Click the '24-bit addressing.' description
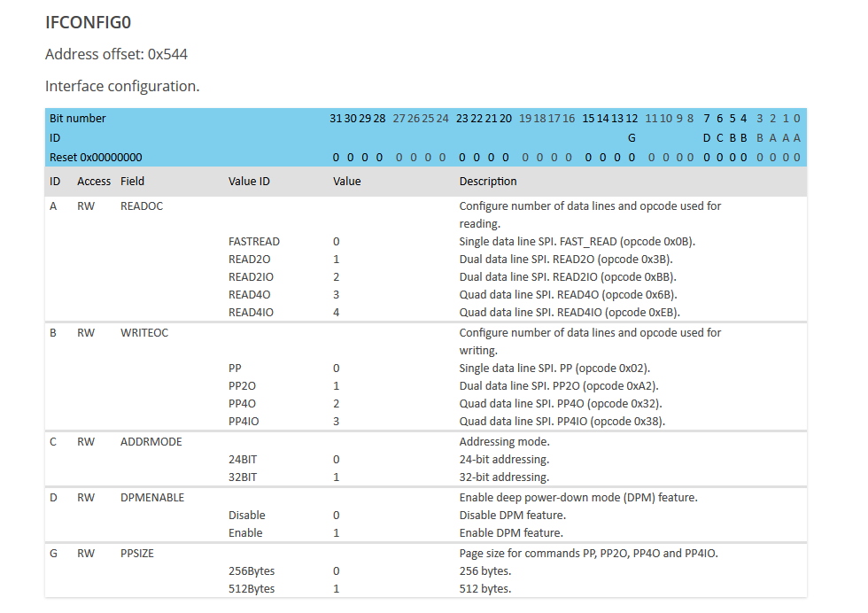Screen dimensions: 868x613 pyautogui.click(x=504, y=460)
